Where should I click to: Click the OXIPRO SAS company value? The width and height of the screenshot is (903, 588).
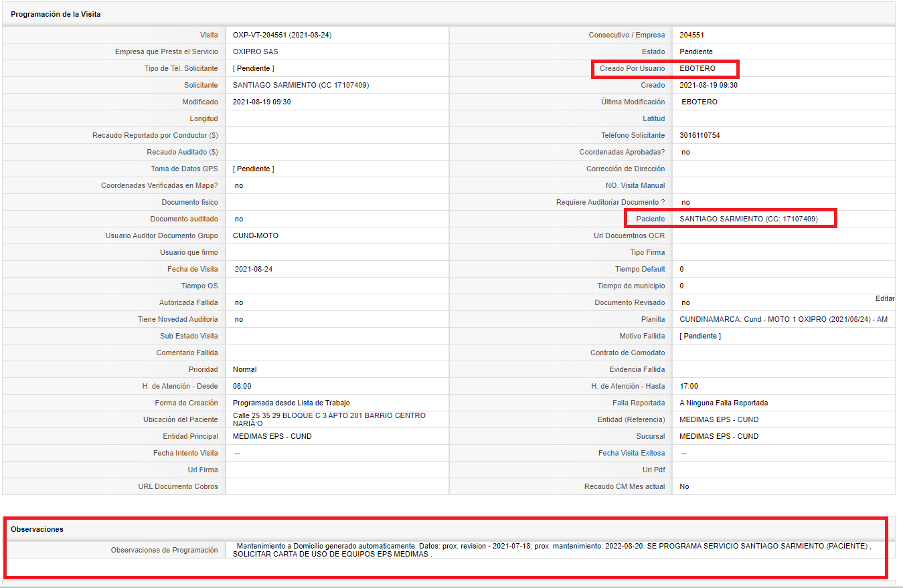tap(255, 52)
